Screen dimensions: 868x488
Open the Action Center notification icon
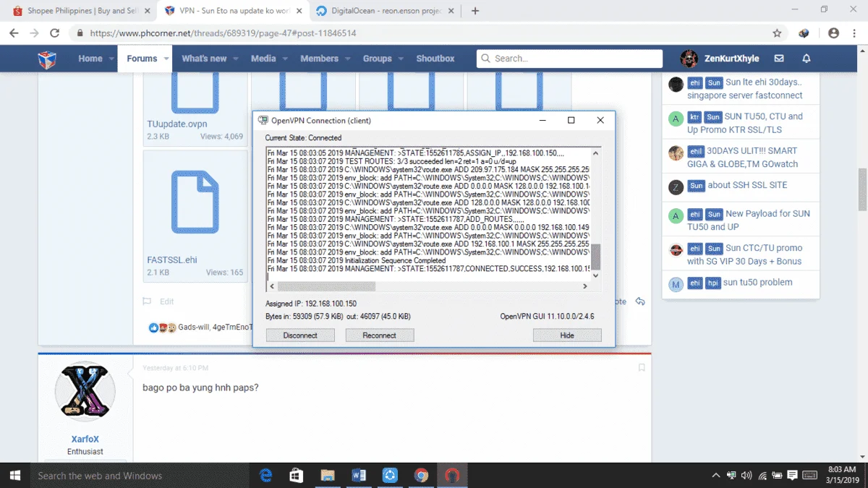point(792,475)
